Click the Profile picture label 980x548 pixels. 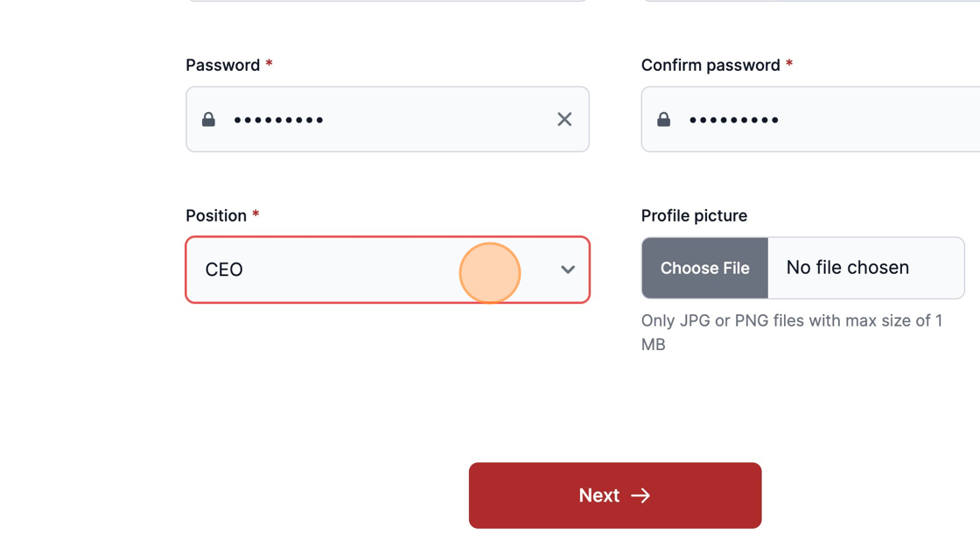tap(694, 216)
